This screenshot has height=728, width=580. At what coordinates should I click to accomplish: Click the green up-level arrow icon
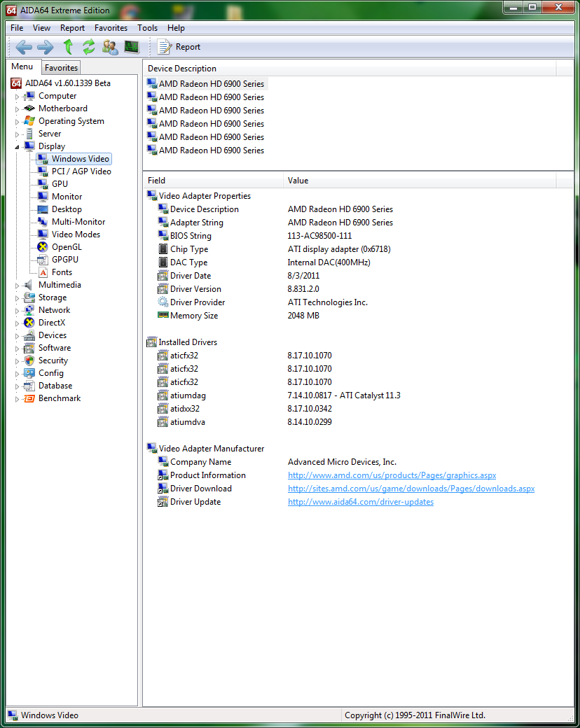(69, 47)
